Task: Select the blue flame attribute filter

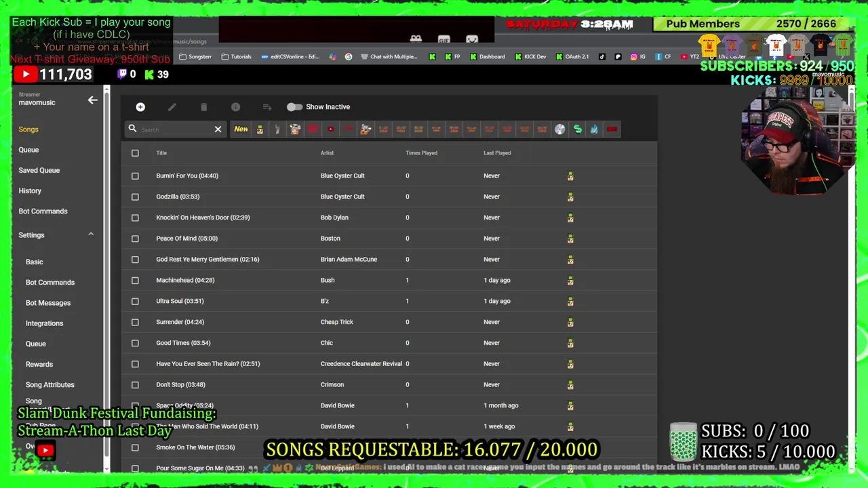Action: [x=594, y=129]
